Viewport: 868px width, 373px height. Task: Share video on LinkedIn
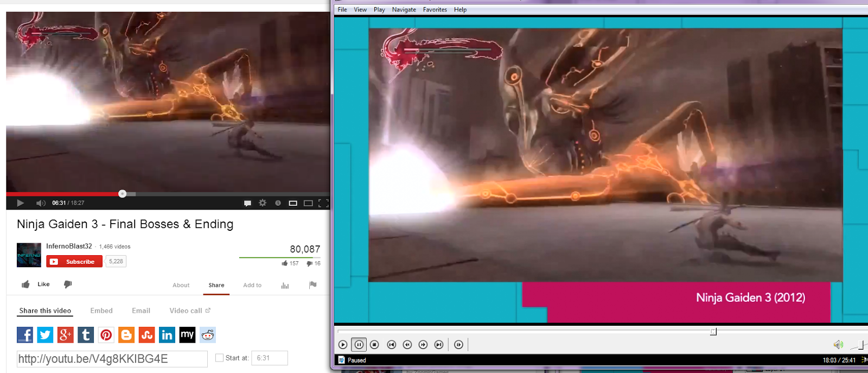(167, 335)
